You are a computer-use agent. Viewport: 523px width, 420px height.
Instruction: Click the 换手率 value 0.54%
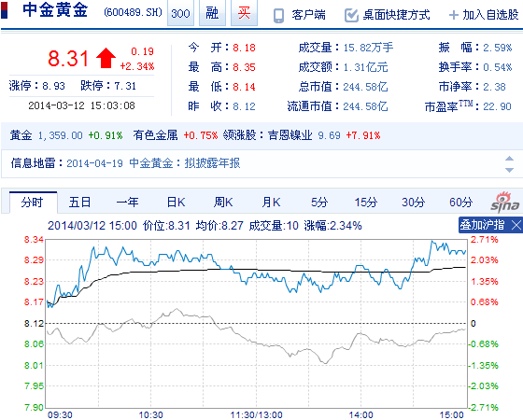[497, 67]
